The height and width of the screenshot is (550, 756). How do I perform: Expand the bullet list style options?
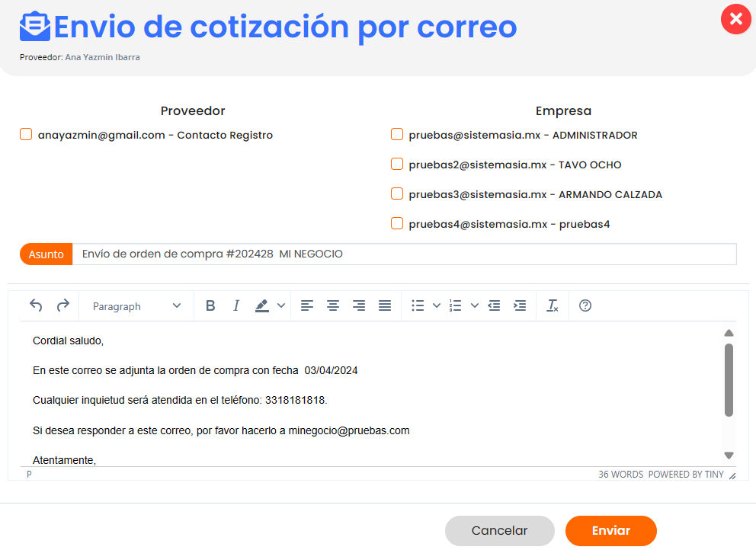pyautogui.click(x=437, y=305)
